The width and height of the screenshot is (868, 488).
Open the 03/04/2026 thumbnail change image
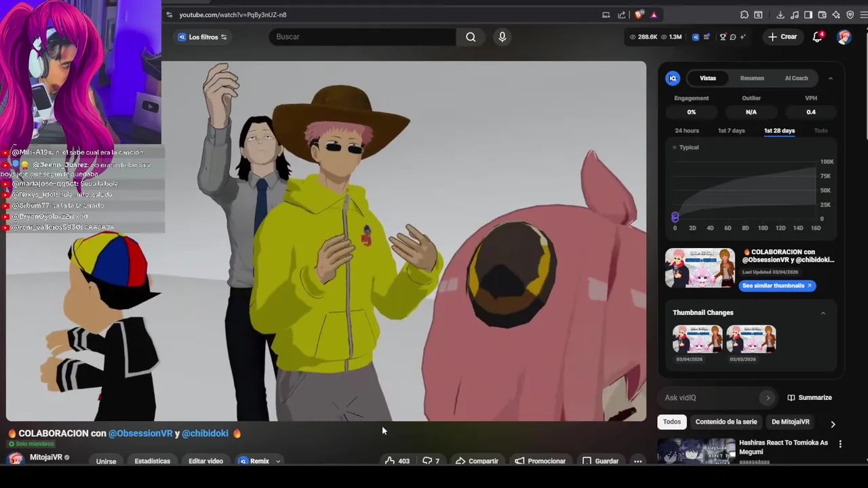(697, 339)
